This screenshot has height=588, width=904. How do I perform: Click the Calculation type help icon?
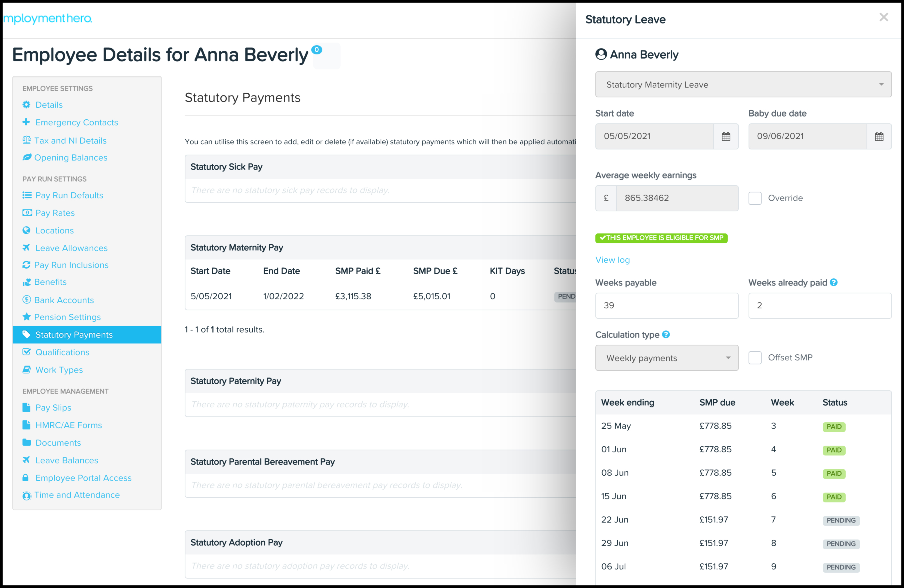[665, 334]
